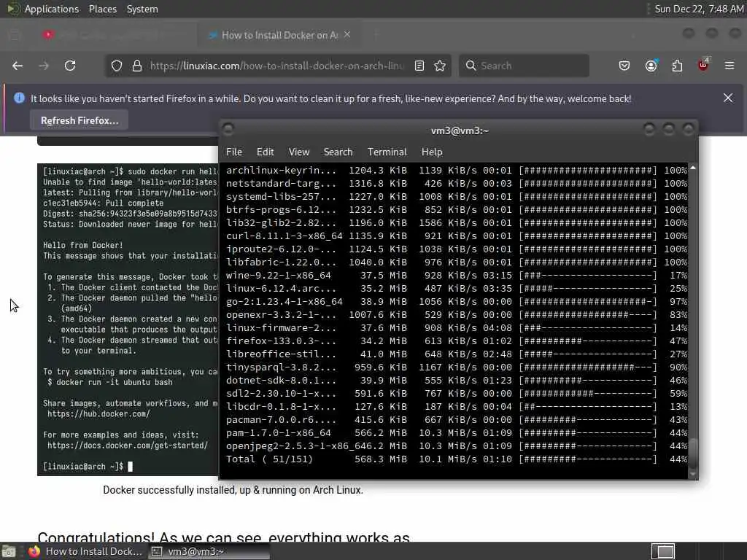Close the 'How to Install Docker' tab
The height and width of the screenshot is (560, 747).
pyautogui.click(x=347, y=35)
